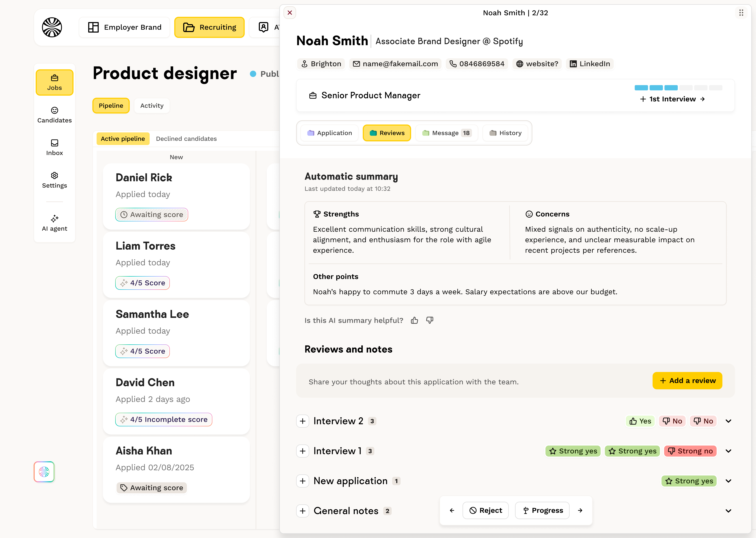The width and height of the screenshot is (756, 538).
Task: Expand the General notes section chevron
Action: pyautogui.click(x=729, y=511)
